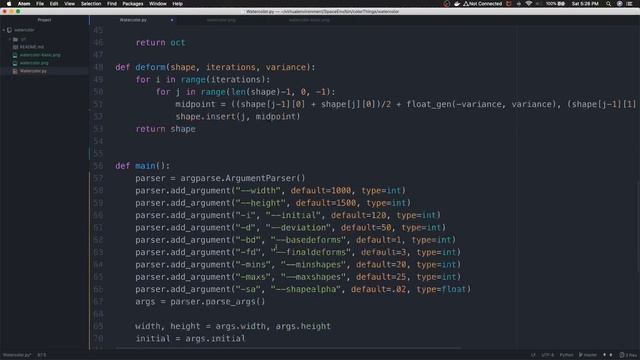Click the '--height' add_argument line
640x360 pixels.
273,203
